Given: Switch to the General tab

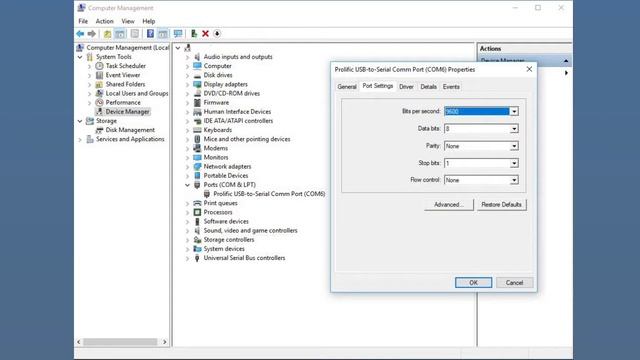Looking at the screenshot, I should click(347, 87).
